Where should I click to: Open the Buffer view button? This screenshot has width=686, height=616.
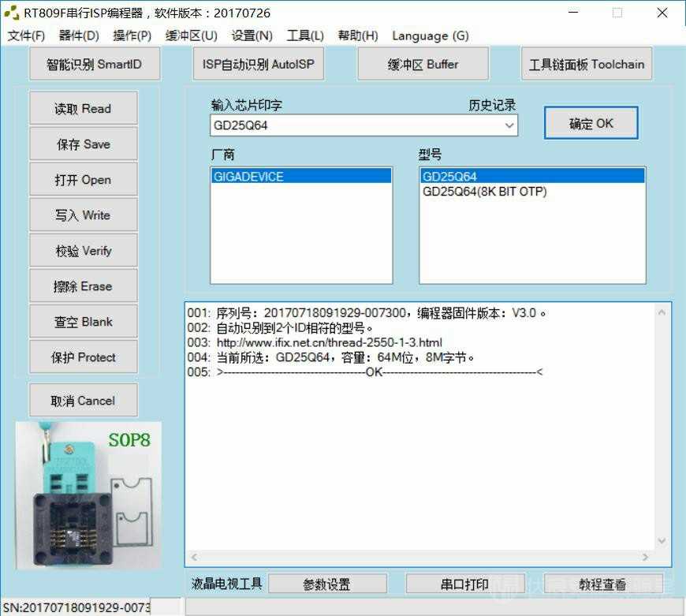coord(423,64)
